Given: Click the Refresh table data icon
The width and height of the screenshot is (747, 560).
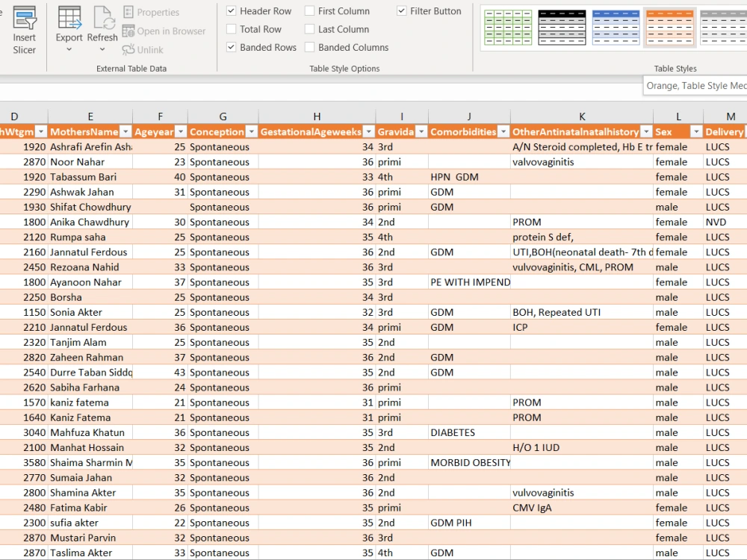Looking at the screenshot, I should (x=103, y=18).
